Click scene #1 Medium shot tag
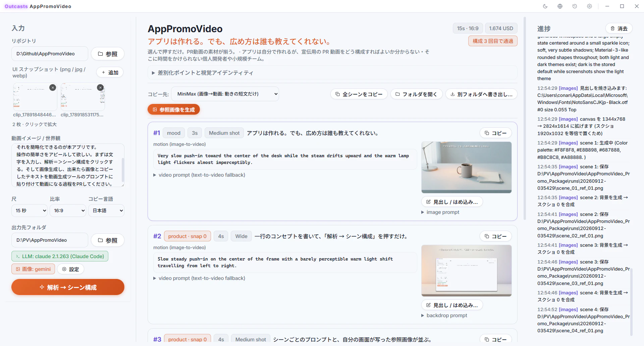This screenshot has height=346, width=644. coord(224,133)
